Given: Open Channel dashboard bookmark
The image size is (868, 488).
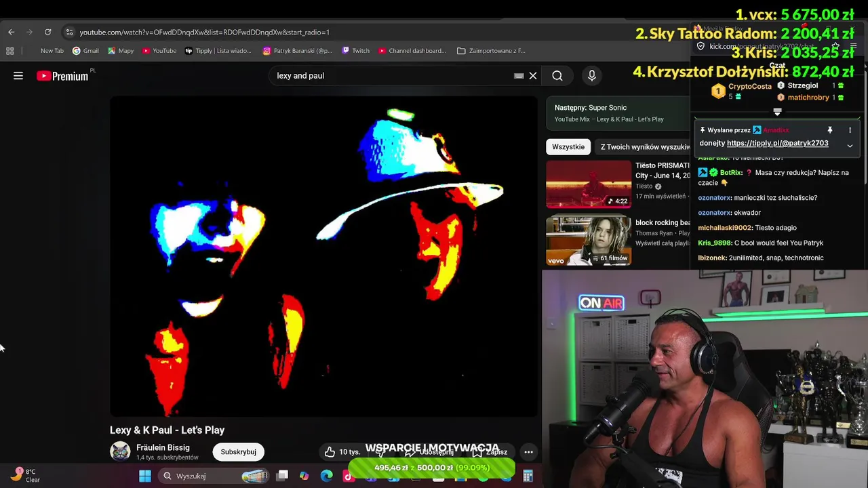Looking at the screenshot, I should [x=412, y=51].
